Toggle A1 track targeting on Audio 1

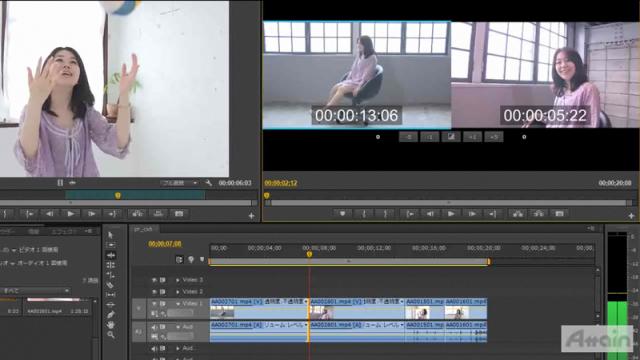[x=138, y=332]
